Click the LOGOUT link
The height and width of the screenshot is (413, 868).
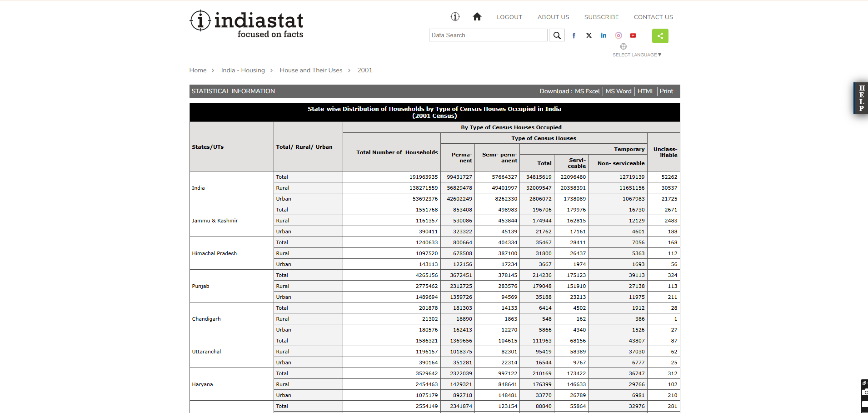(509, 17)
